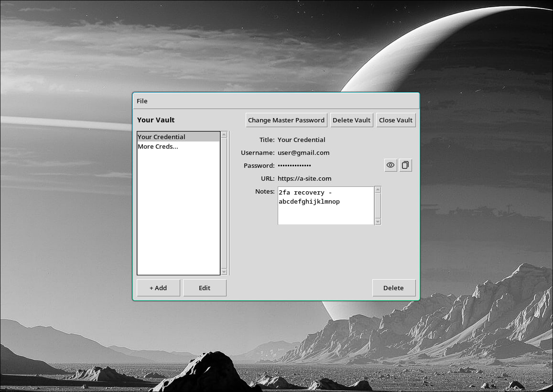
Task: Click Title value 'Your Credential'
Action: tap(301, 140)
